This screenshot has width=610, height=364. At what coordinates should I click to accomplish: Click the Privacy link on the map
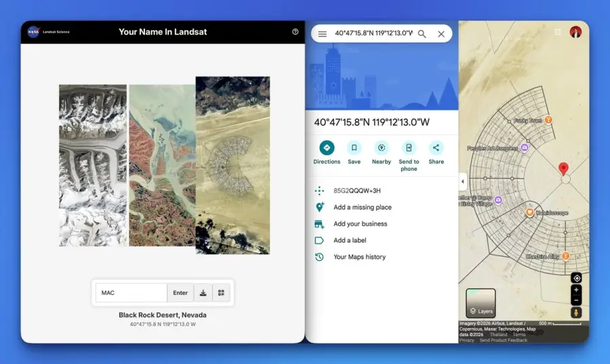pyautogui.click(x=467, y=340)
